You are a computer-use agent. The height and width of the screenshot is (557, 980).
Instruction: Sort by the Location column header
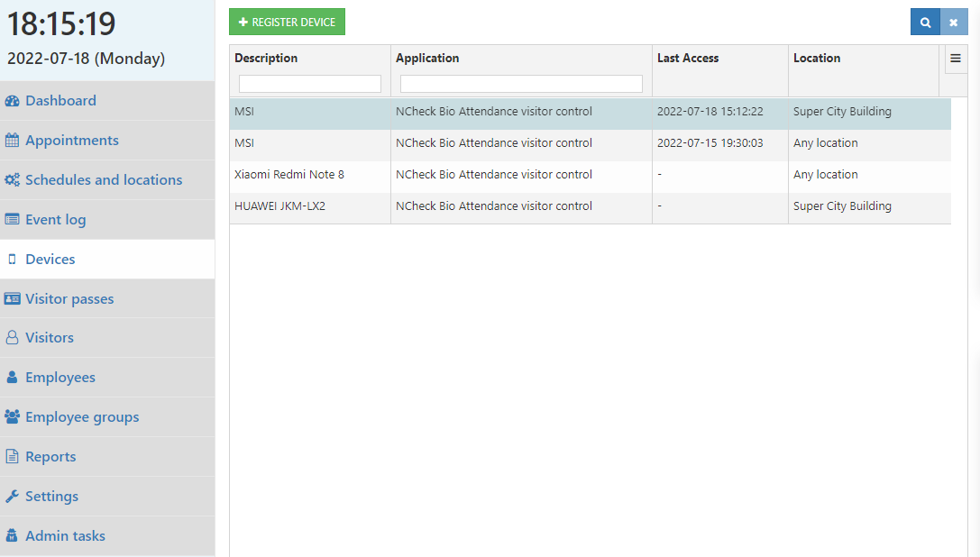(x=817, y=59)
